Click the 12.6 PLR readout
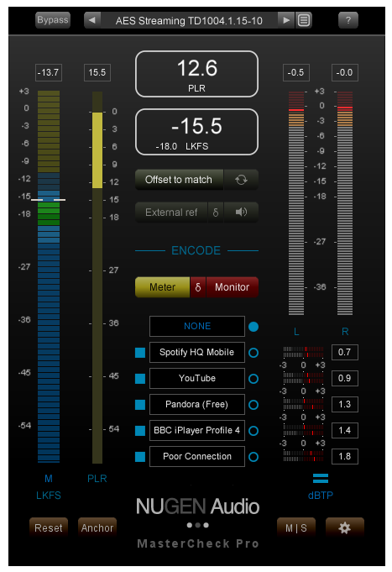The image size is (392, 572). point(197,74)
